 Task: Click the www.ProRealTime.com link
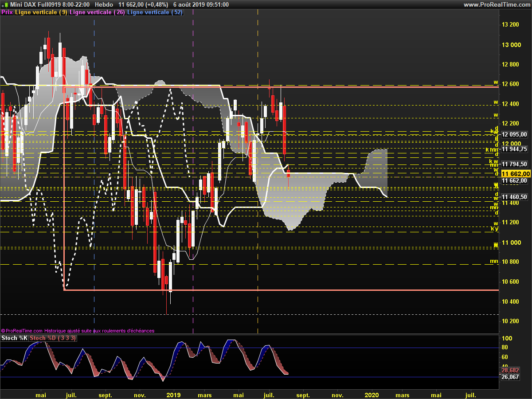click(x=497, y=4)
